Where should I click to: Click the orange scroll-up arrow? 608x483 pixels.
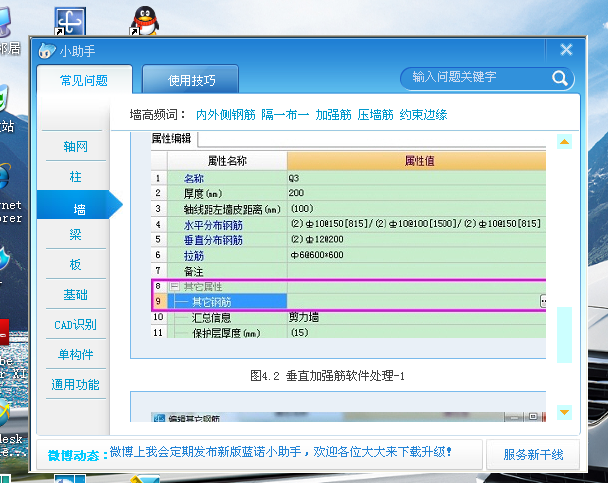pos(564,141)
